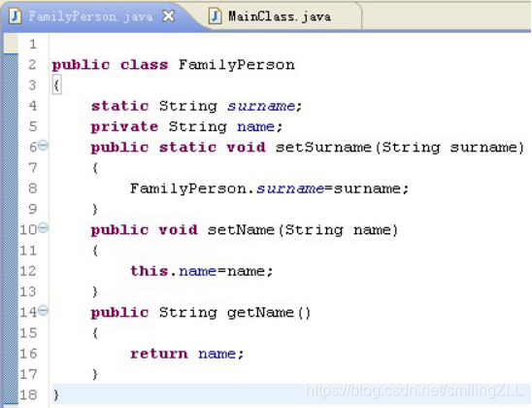Click the Java file icon on FamilyPerson.java tab
This screenshot has height=408, width=532.
pos(15,16)
